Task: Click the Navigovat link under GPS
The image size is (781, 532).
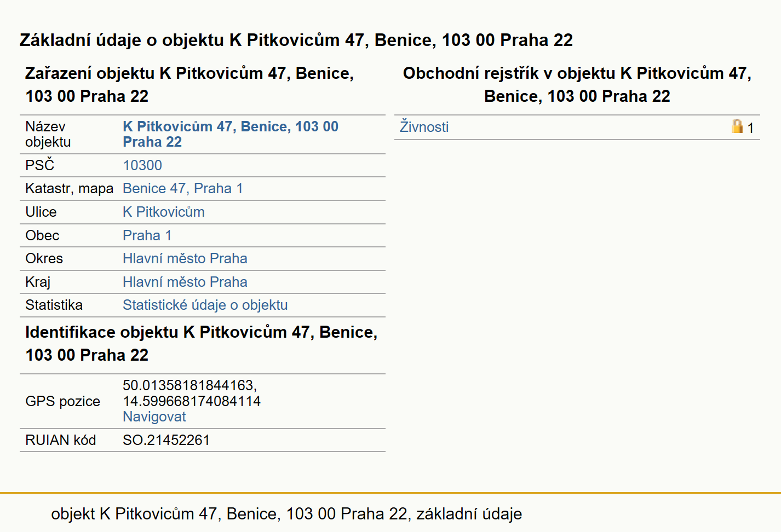Action: pyautogui.click(x=154, y=417)
